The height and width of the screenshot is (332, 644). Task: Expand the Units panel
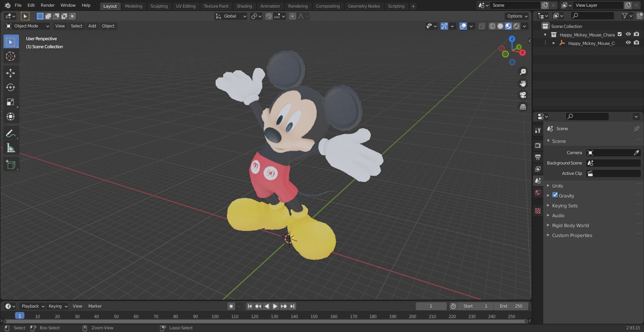point(557,186)
